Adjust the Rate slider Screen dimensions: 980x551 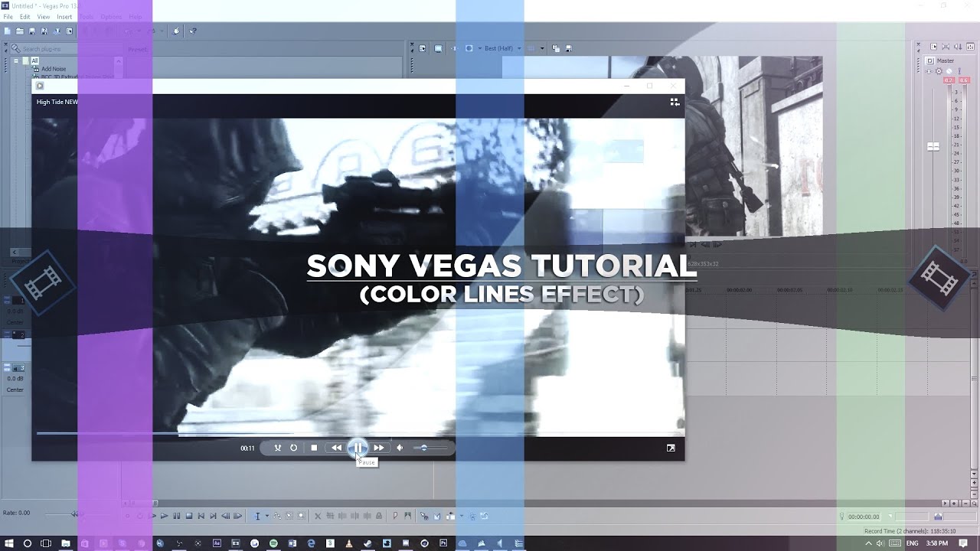click(75, 514)
